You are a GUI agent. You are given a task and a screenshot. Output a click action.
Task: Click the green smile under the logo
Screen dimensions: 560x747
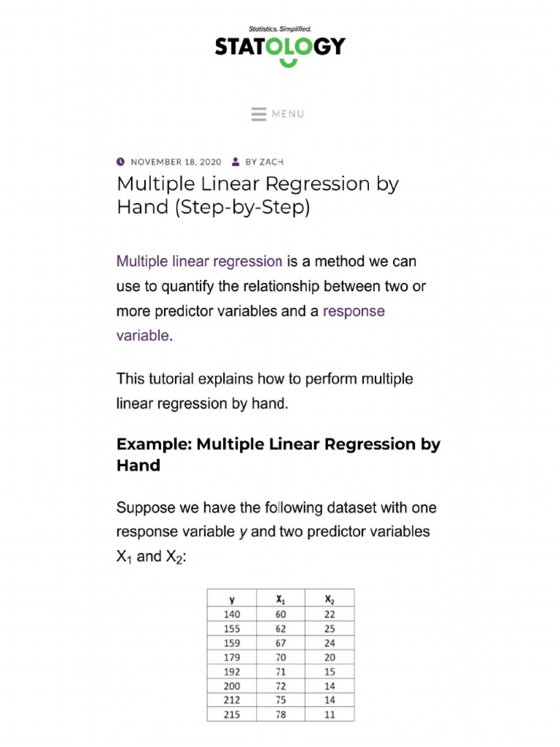click(x=288, y=63)
